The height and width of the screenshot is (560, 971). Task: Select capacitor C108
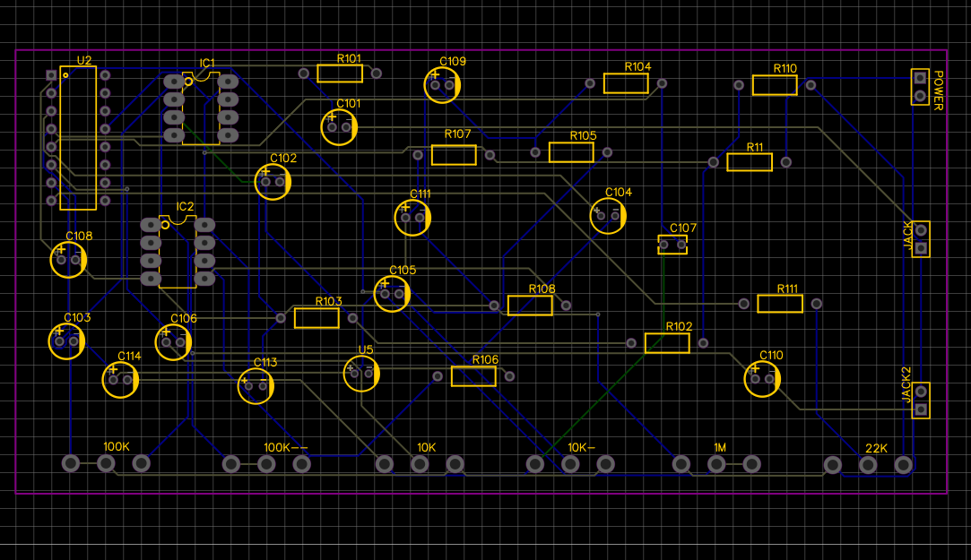coord(68,259)
